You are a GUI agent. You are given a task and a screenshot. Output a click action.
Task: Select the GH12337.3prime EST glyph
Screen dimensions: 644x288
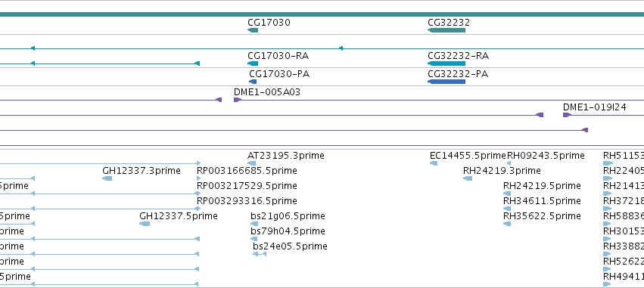click(107, 178)
